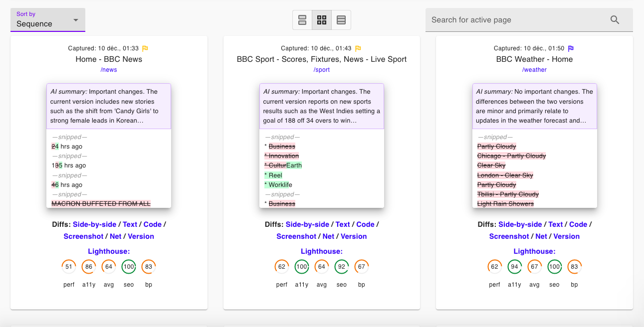This screenshot has width=644, height=327.
Task: Switch to grid layout view
Action: point(322,20)
